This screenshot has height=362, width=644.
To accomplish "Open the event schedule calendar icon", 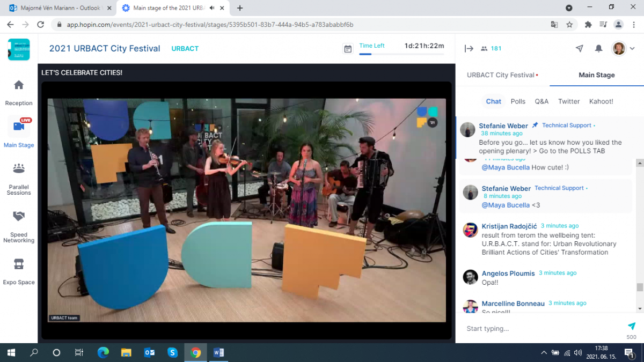I will pos(348,49).
